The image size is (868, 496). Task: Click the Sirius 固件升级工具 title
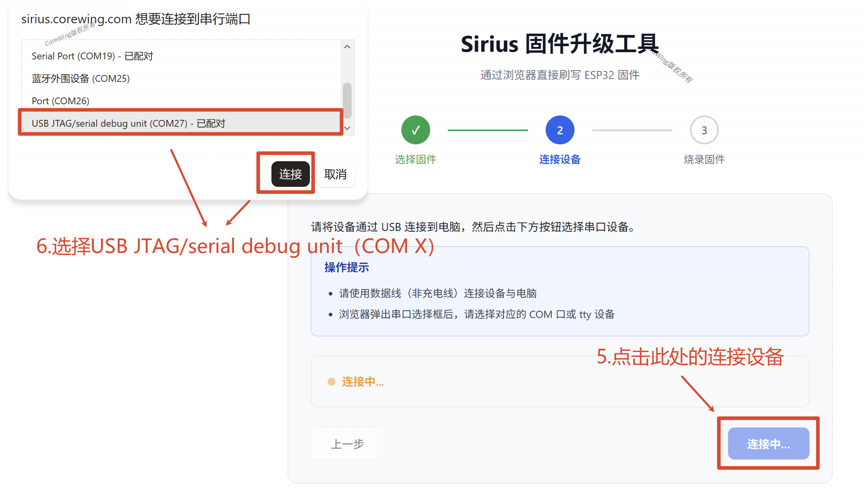pyautogui.click(x=560, y=44)
